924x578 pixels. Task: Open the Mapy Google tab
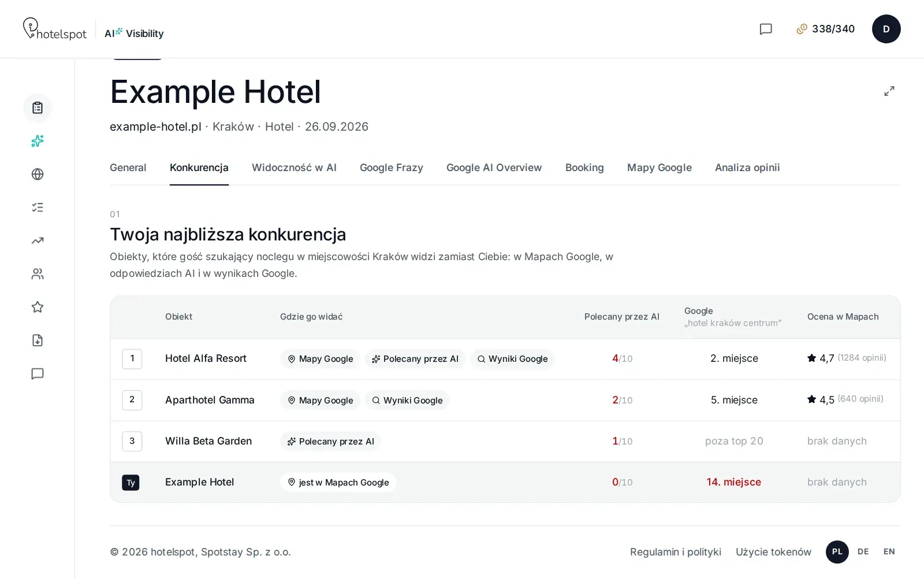pos(660,168)
